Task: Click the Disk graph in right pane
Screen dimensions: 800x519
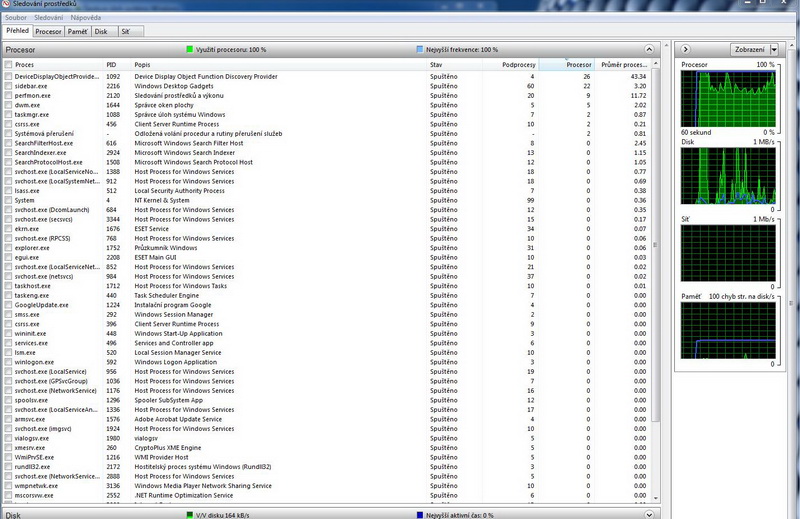Action: point(729,180)
